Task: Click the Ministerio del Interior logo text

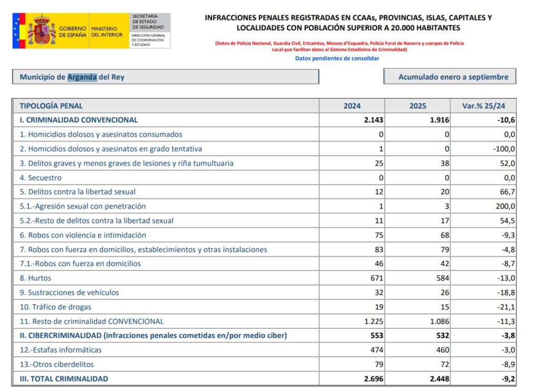Action: pos(107,32)
